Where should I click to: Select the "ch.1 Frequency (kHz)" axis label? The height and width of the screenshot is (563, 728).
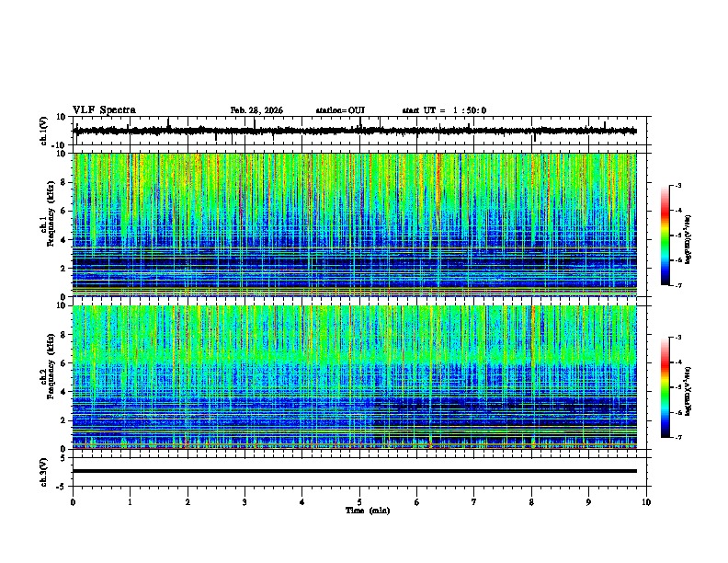click(x=48, y=213)
